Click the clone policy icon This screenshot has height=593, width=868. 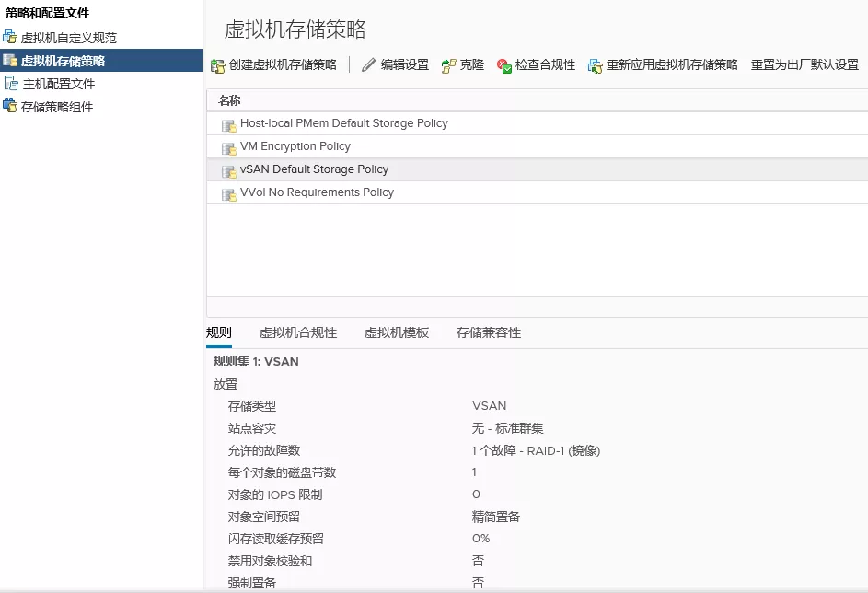pos(449,65)
